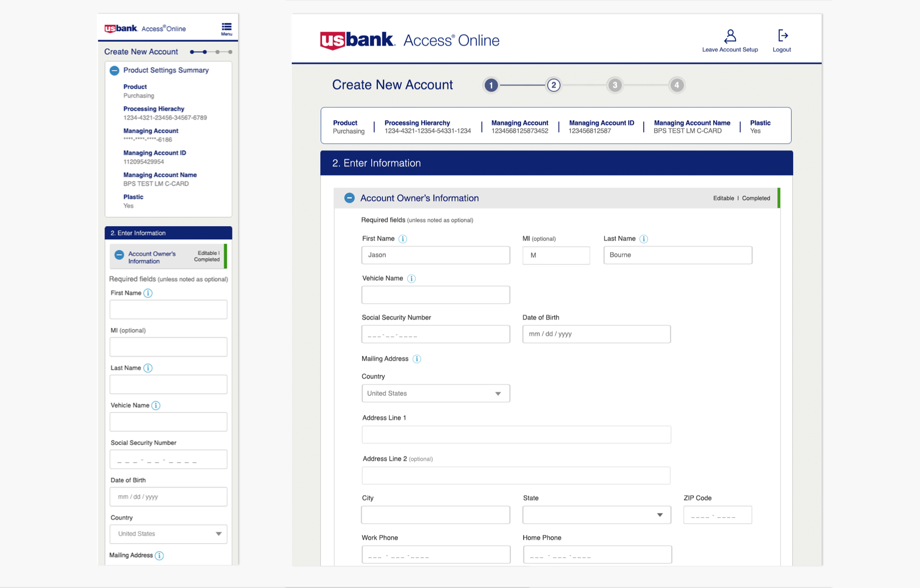Click info icon beside mobile Vehicle Name
The height and width of the screenshot is (588, 920).
pyautogui.click(x=156, y=405)
